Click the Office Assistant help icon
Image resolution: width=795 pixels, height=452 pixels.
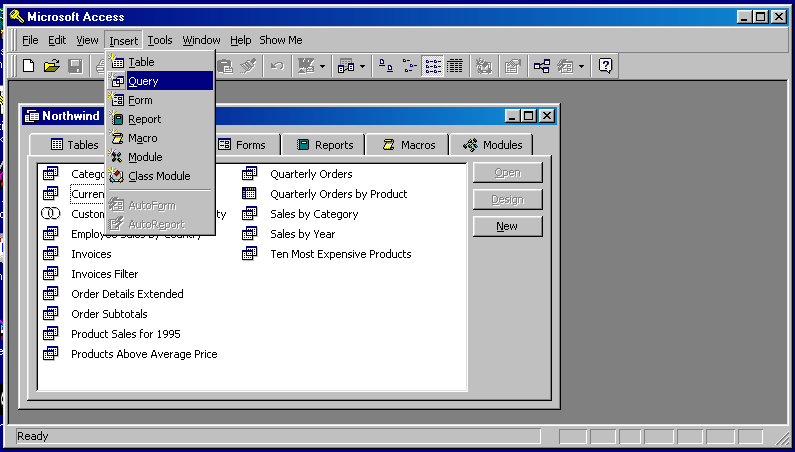605,66
